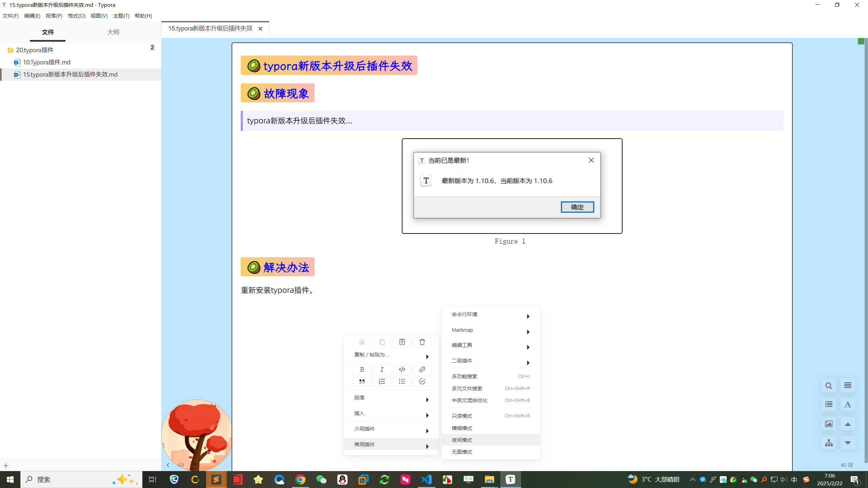Open the 编辑(E) menu
The height and width of the screenshot is (488, 868).
point(32,16)
